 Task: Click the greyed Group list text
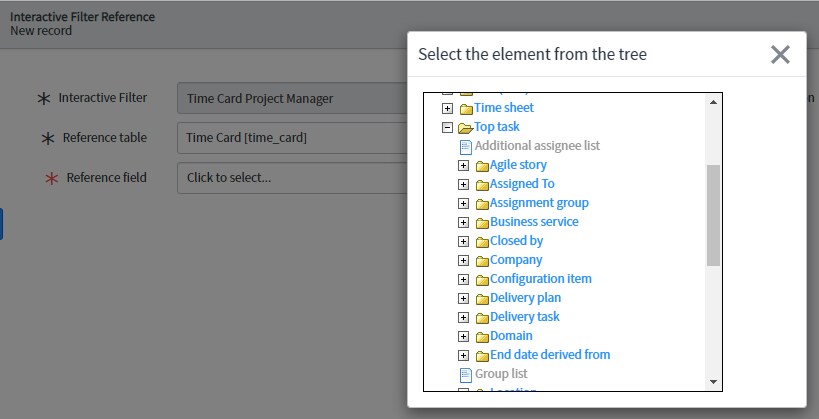[501, 374]
